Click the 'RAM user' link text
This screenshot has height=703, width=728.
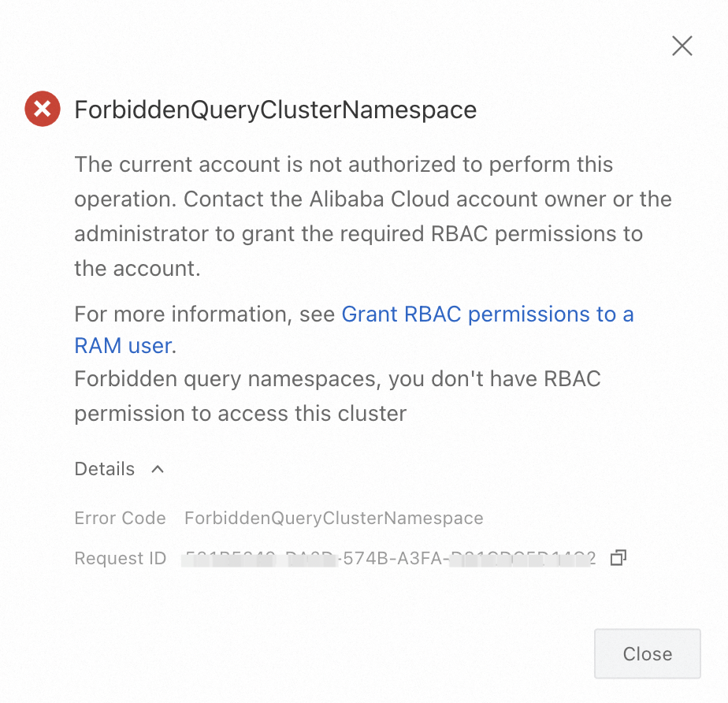123,345
